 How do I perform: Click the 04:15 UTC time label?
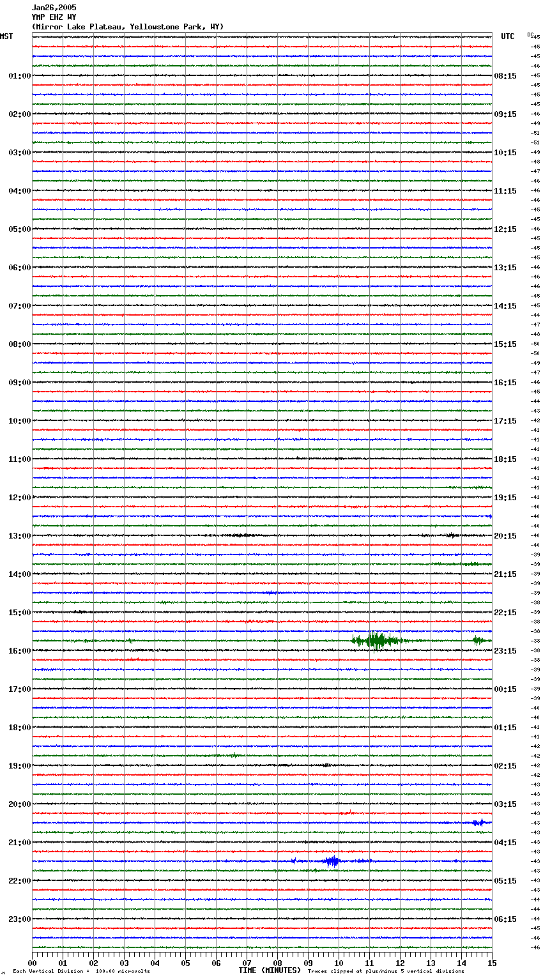point(505,843)
